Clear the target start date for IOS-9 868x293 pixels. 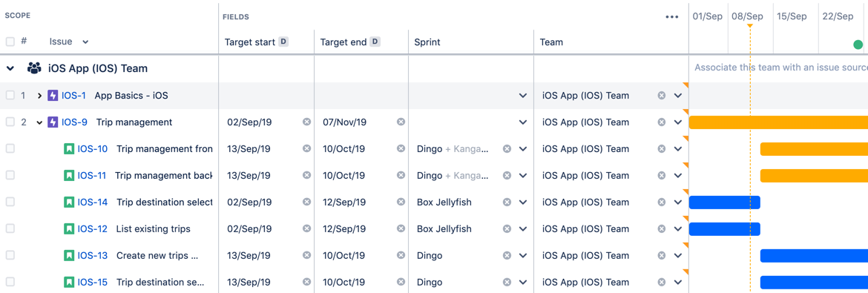point(306,122)
